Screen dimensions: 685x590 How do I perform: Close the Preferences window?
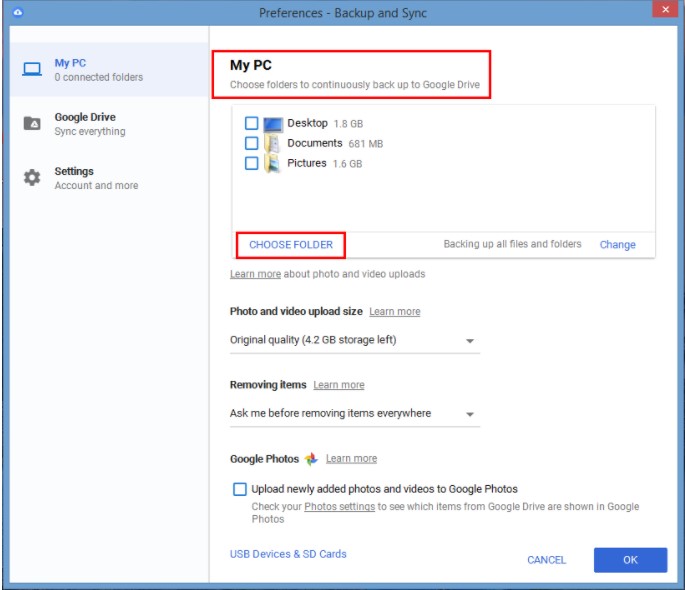tap(665, 9)
